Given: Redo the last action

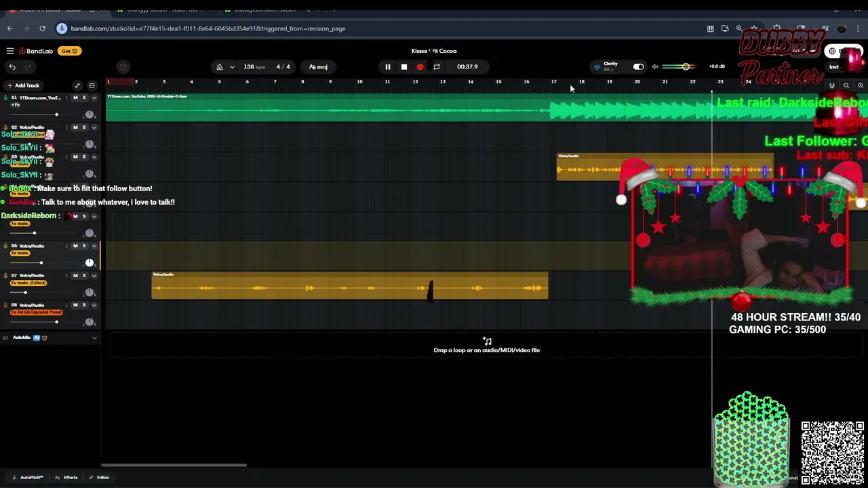Looking at the screenshot, I should [x=28, y=66].
